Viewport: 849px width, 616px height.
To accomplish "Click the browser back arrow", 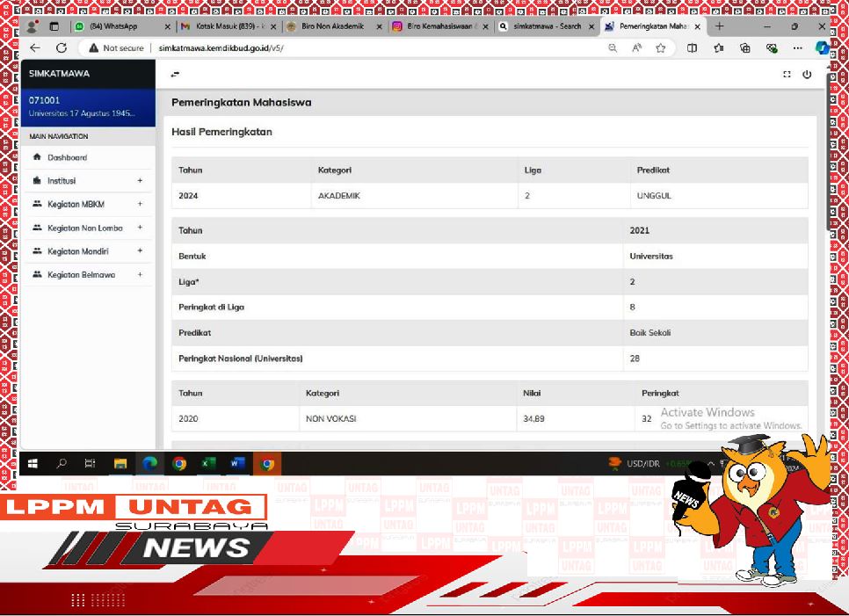I will coord(35,48).
